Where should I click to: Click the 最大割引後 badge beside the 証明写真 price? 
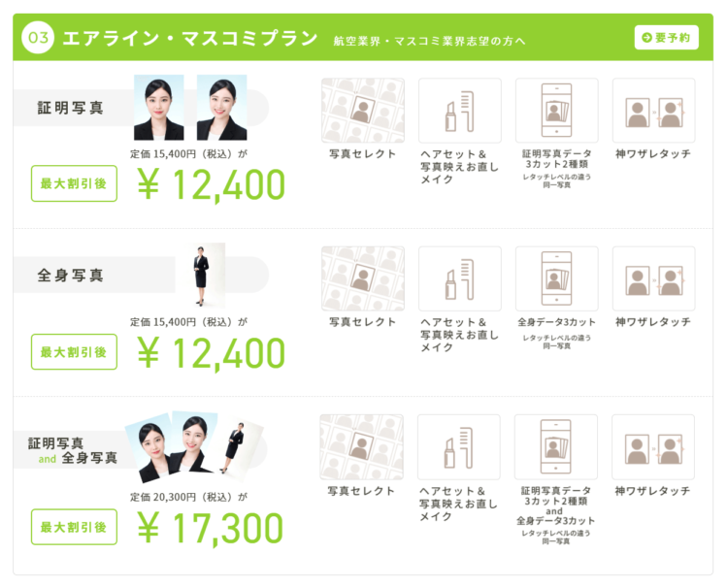[74, 183]
